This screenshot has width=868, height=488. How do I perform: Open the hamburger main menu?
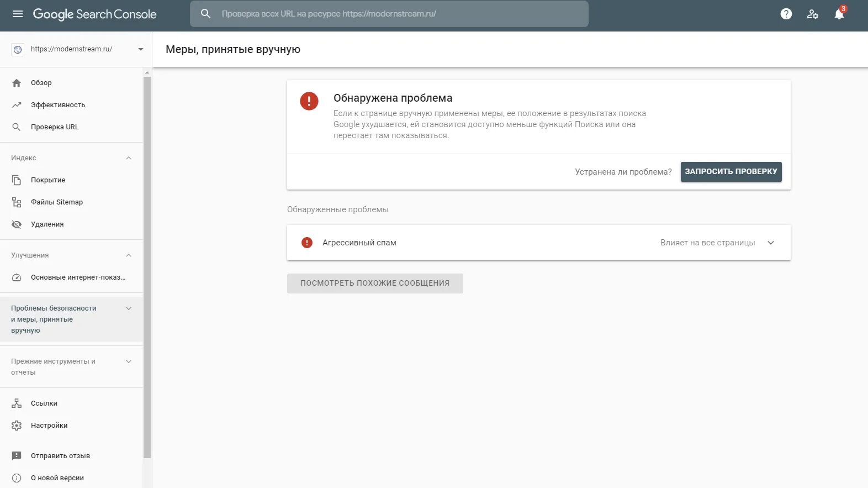point(18,14)
